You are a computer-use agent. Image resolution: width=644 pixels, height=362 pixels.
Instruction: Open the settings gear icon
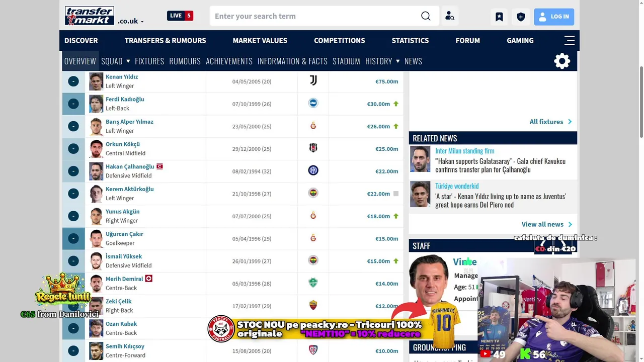pyautogui.click(x=562, y=61)
